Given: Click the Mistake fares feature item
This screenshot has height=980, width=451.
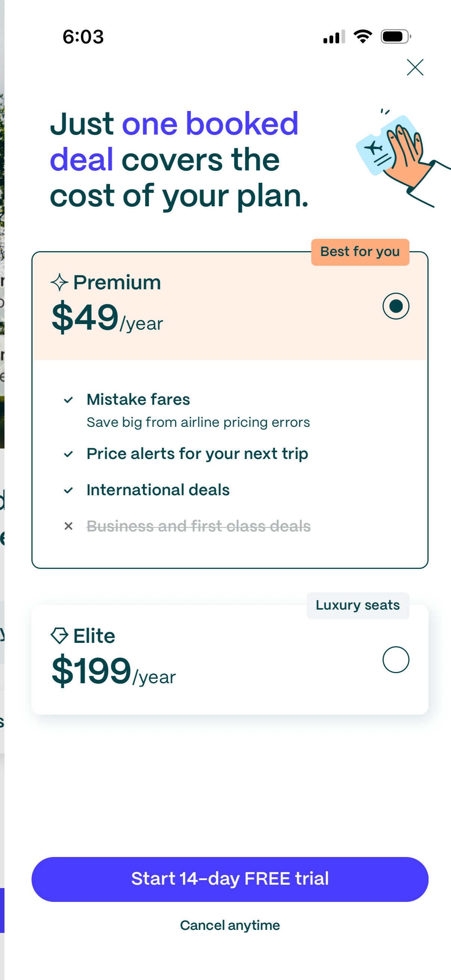Looking at the screenshot, I should tap(138, 400).
